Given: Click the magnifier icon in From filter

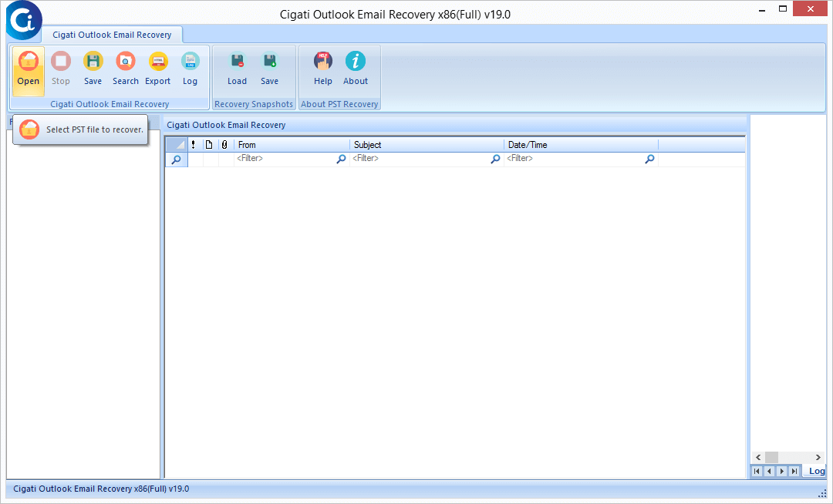Looking at the screenshot, I should [x=341, y=159].
